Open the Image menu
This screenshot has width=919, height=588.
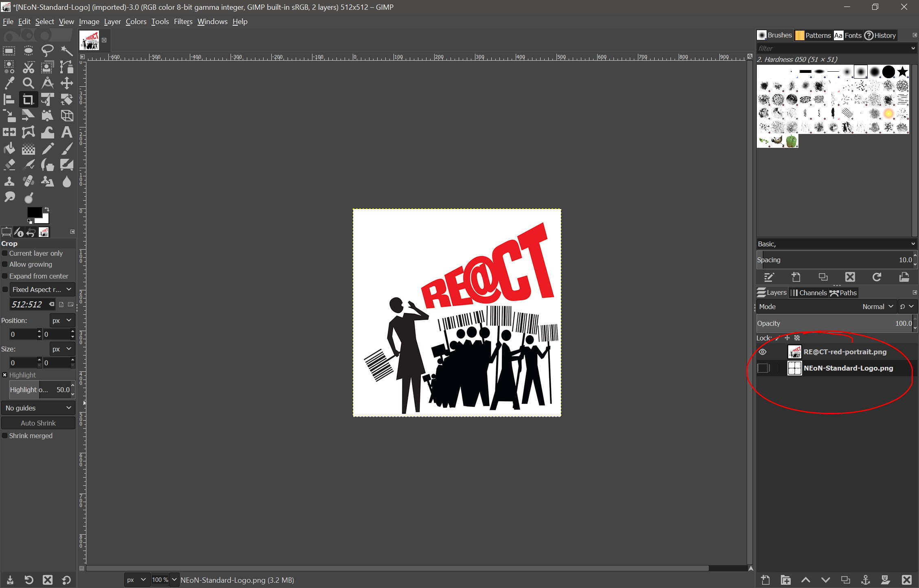tap(89, 22)
